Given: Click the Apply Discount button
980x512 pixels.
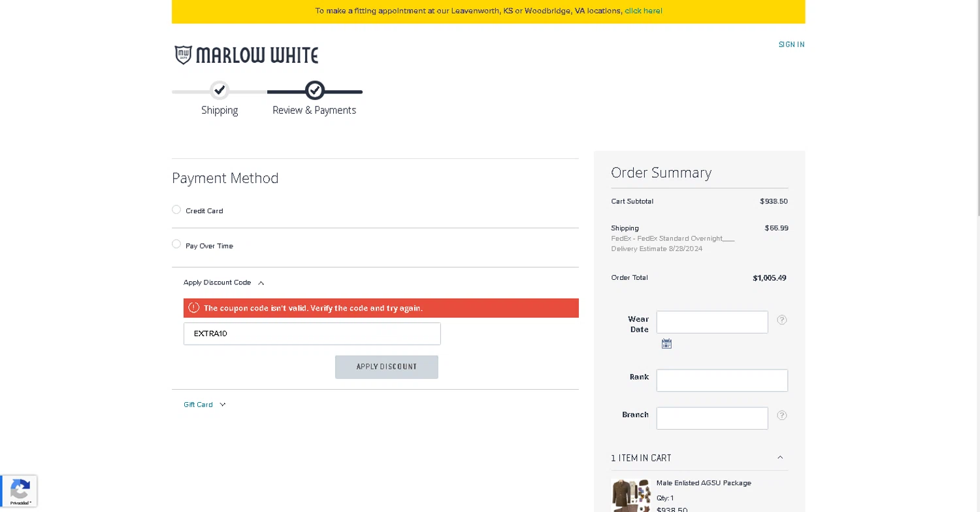Looking at the screenshot, I should tap(387, 367).
